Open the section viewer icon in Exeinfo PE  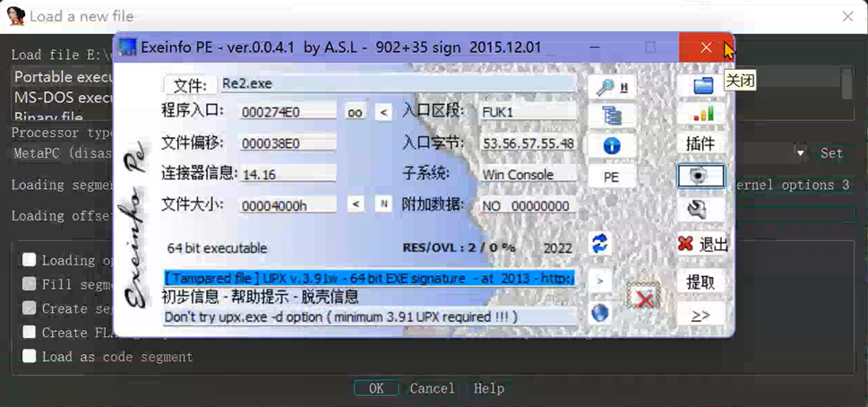click(612, 116)
